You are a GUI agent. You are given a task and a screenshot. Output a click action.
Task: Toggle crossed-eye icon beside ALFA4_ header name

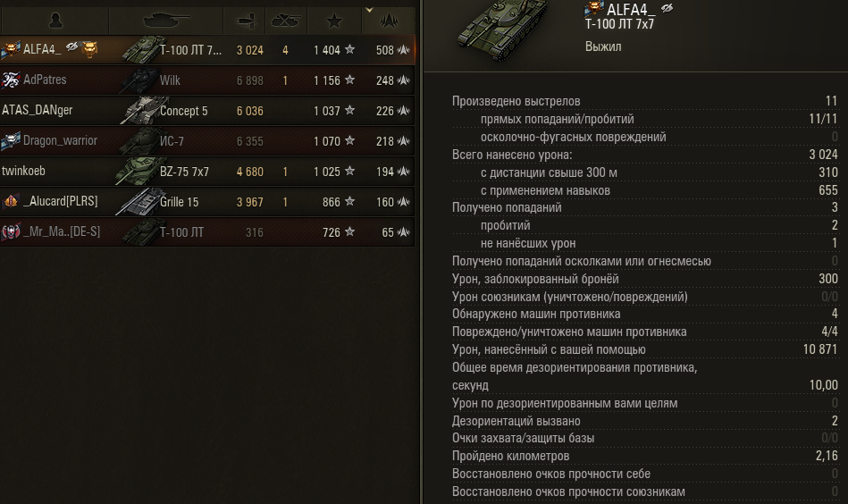tap(667, 7)
